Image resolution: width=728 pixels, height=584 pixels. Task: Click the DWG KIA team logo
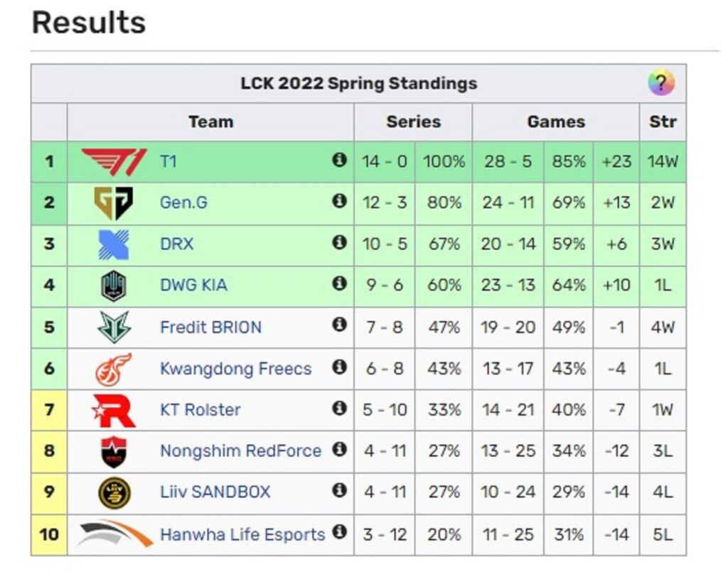114,286
